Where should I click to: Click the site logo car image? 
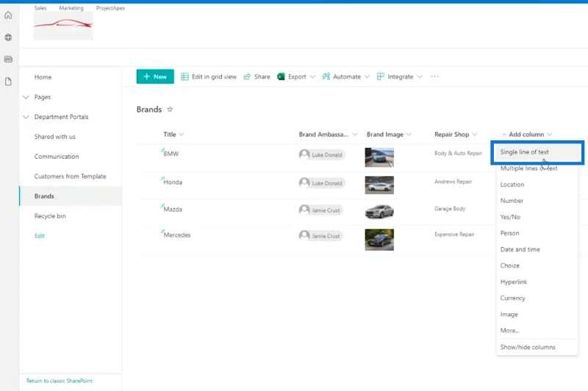point(63,25)
